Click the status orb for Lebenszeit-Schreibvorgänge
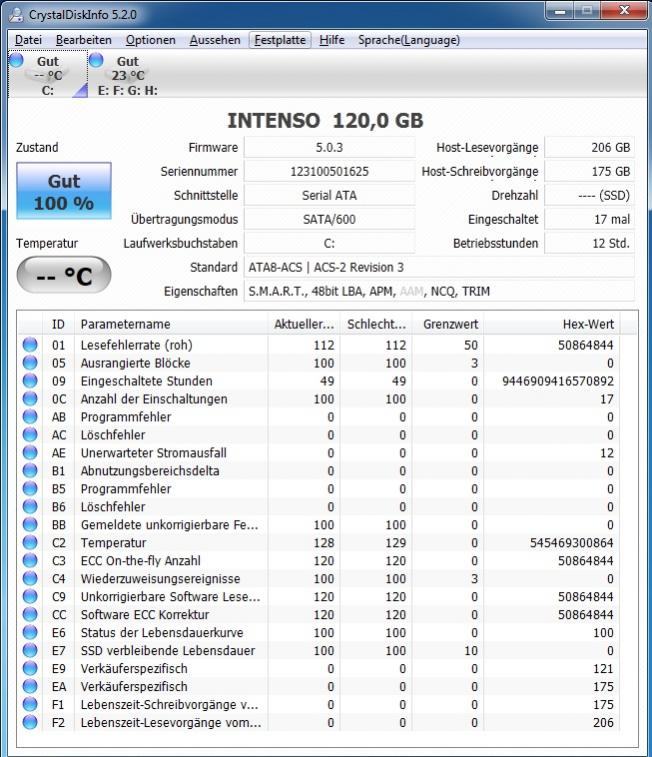The image size is (652, 757). point(30,704)
